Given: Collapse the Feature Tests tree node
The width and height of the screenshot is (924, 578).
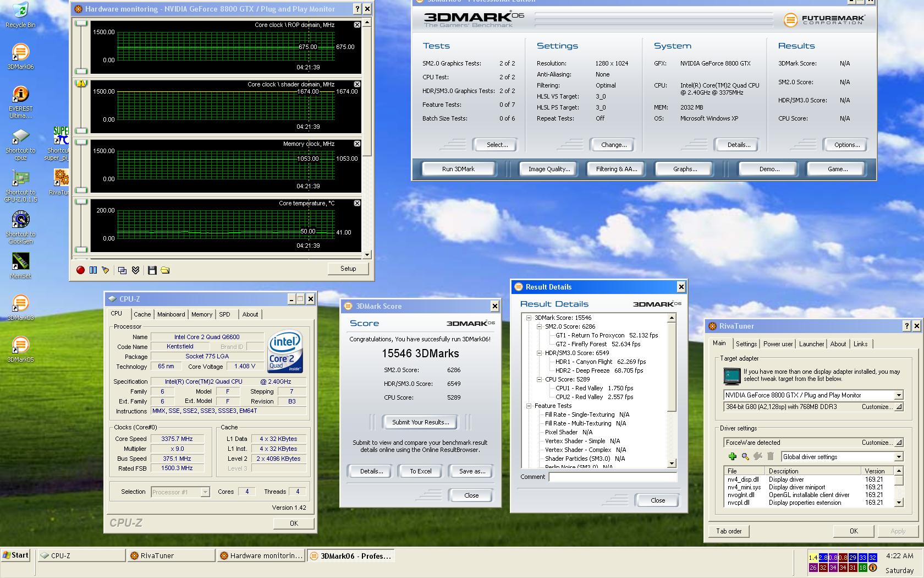Looking at the screenshot, I should tap(529, 406).
